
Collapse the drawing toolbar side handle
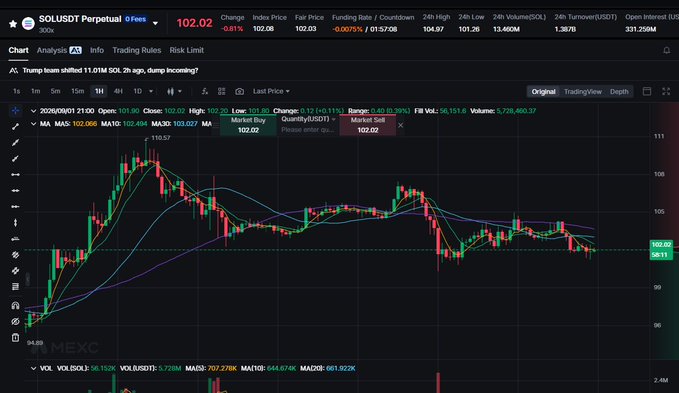27,279
